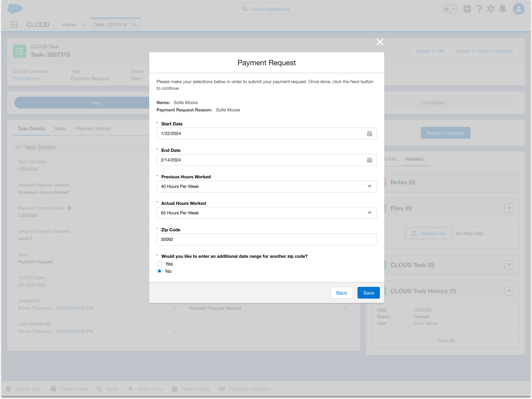Open the End Date calendar picker

click(370, 160)
